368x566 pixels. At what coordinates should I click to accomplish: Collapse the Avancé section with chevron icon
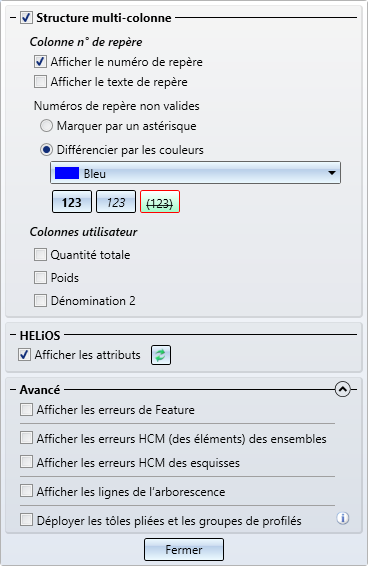pyautogui.click(x=342, y=389)
